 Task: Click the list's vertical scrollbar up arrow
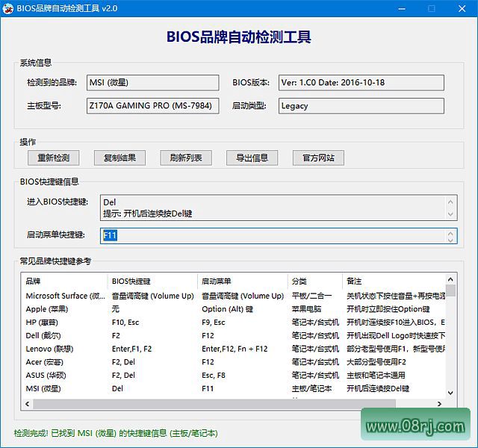click(450, 279)
